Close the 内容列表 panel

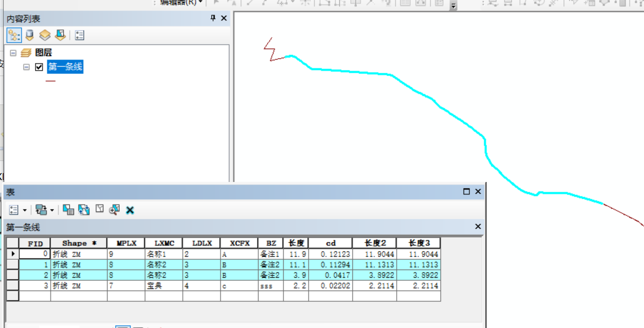click(x=224, y=18)
